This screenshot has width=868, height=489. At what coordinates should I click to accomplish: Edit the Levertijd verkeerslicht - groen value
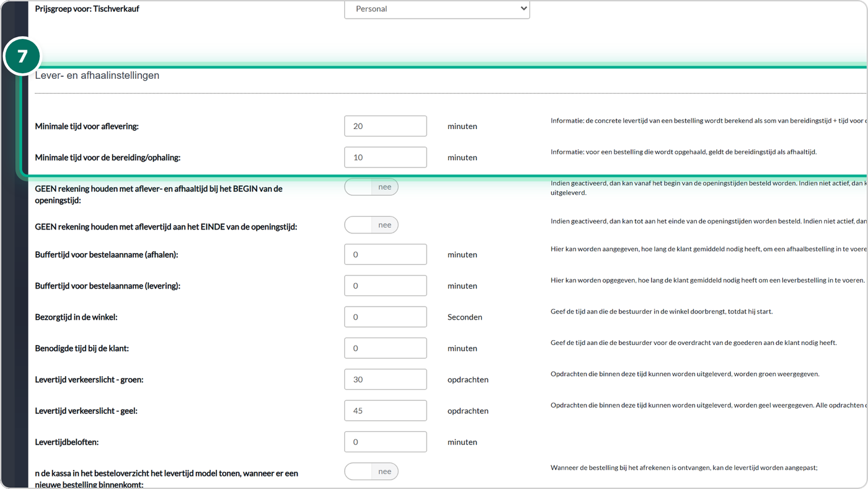(x=386, y=379)
